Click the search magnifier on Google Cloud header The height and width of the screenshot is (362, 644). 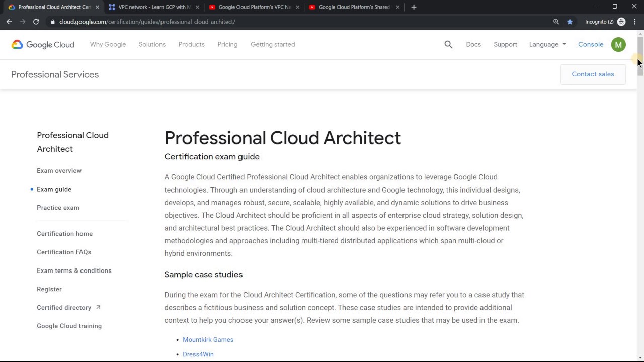(448, 44)
